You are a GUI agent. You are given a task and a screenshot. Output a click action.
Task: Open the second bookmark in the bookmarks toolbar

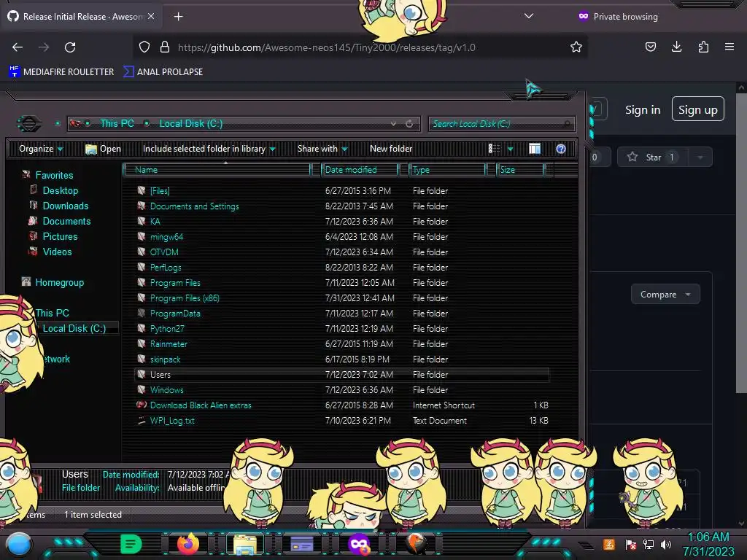point(163,72)
